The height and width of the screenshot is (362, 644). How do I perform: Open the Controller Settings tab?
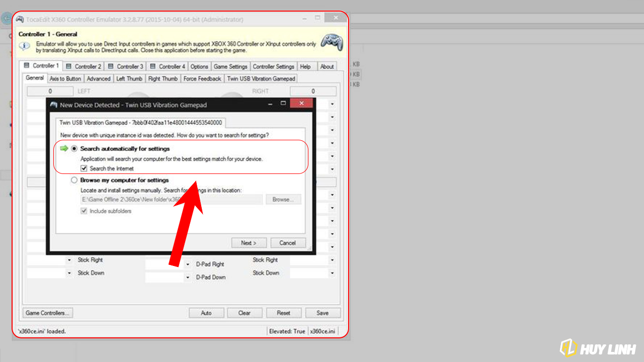coord(273,66)
